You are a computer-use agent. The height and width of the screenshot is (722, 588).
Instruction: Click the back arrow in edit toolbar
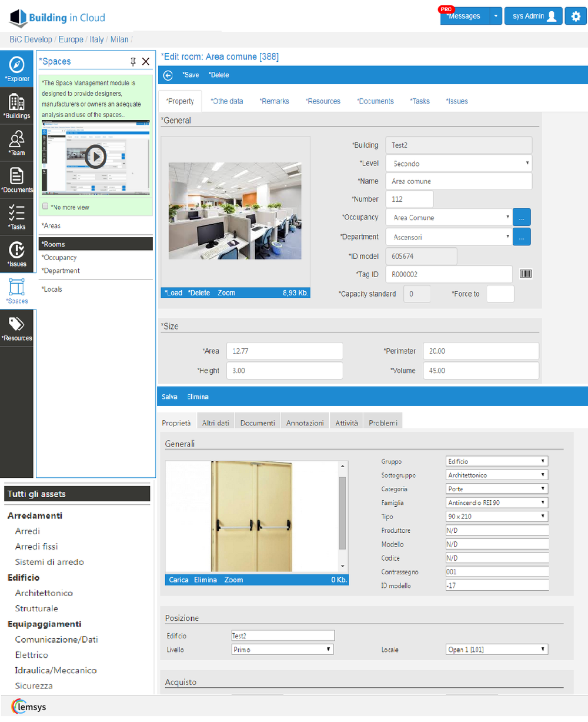pos(168,75)
